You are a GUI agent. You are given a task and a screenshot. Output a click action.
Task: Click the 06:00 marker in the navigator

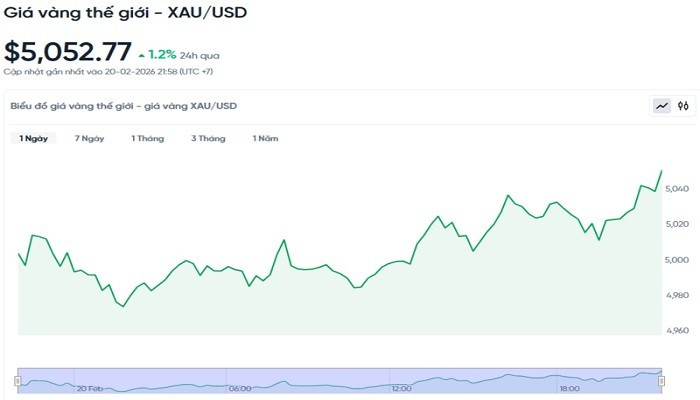239,388
